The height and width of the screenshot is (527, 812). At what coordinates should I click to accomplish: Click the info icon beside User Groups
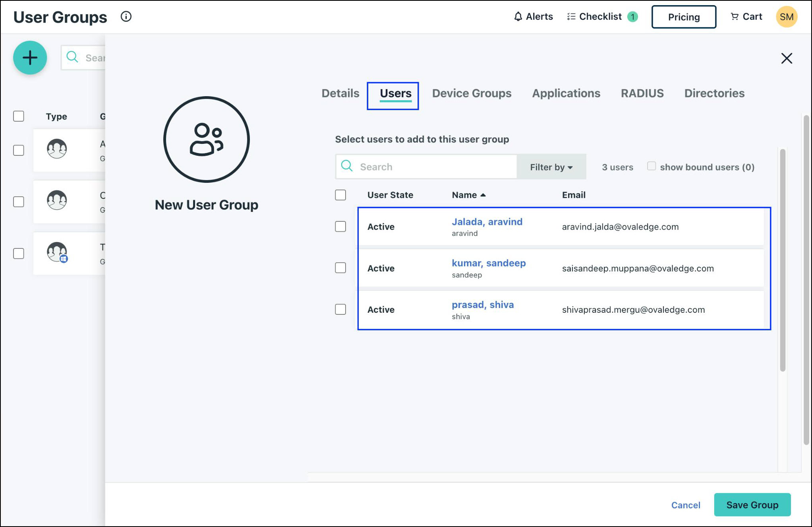pos(126,17)
